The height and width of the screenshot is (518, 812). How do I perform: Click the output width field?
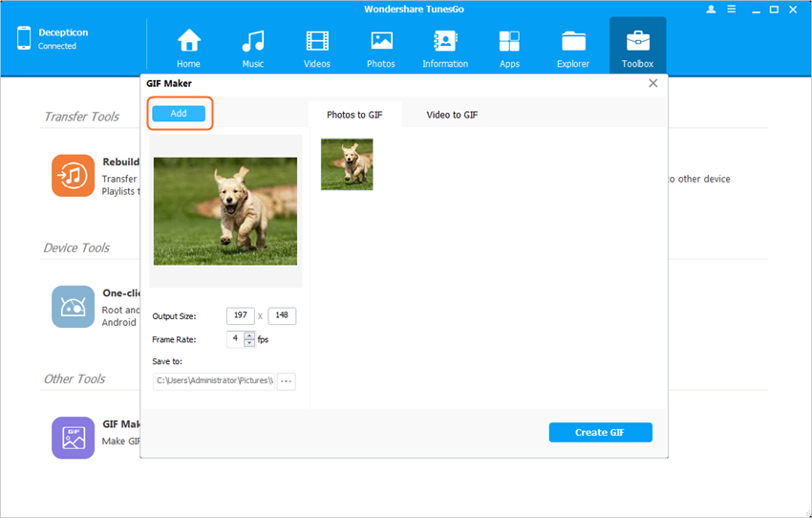241,316
